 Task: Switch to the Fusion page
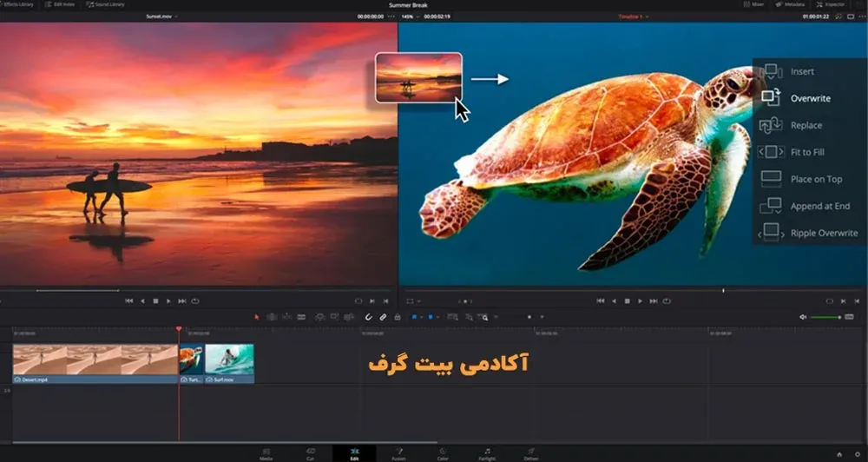click(x=398, y=454)
